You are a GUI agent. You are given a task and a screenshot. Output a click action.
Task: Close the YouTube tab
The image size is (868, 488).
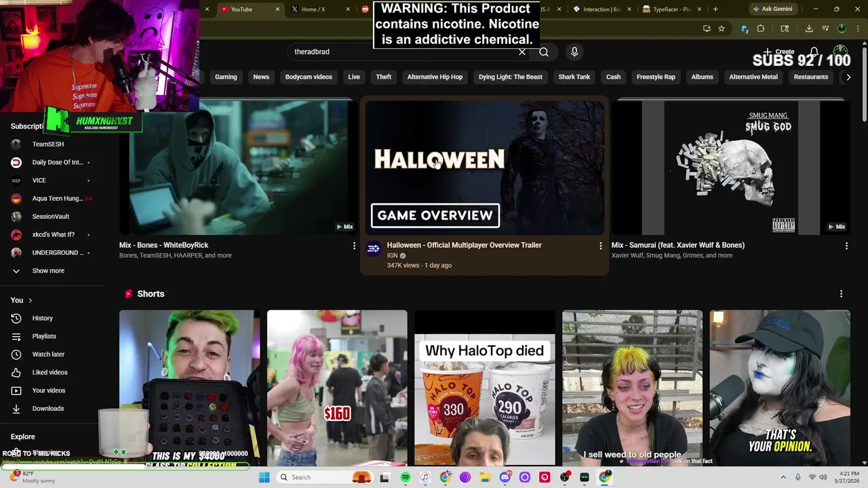(x=277, y=9)
